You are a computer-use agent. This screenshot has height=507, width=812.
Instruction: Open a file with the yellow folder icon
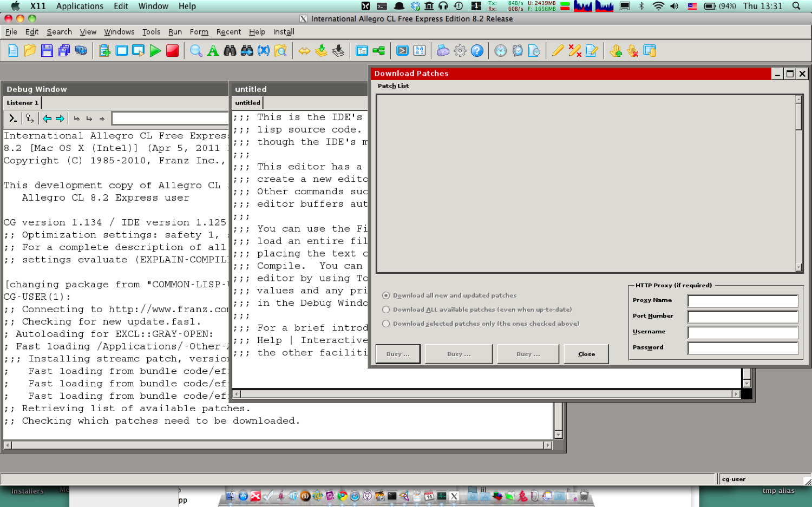(30, 51)
